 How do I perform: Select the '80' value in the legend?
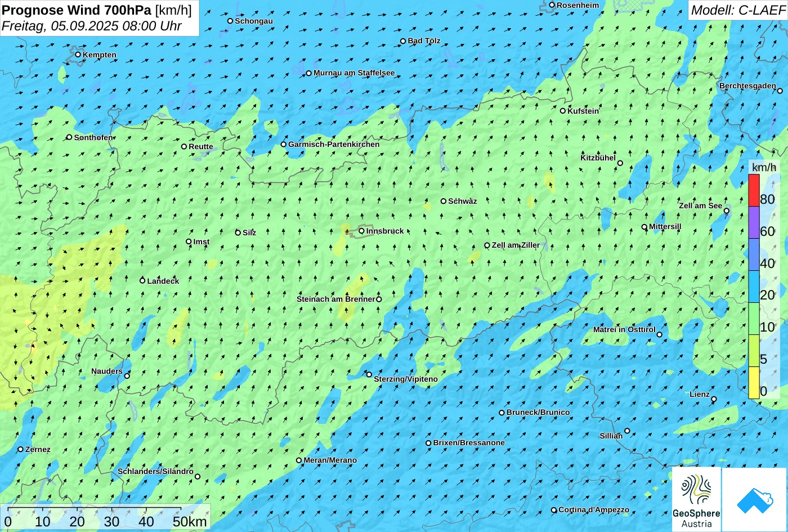[x=767, y=199]
